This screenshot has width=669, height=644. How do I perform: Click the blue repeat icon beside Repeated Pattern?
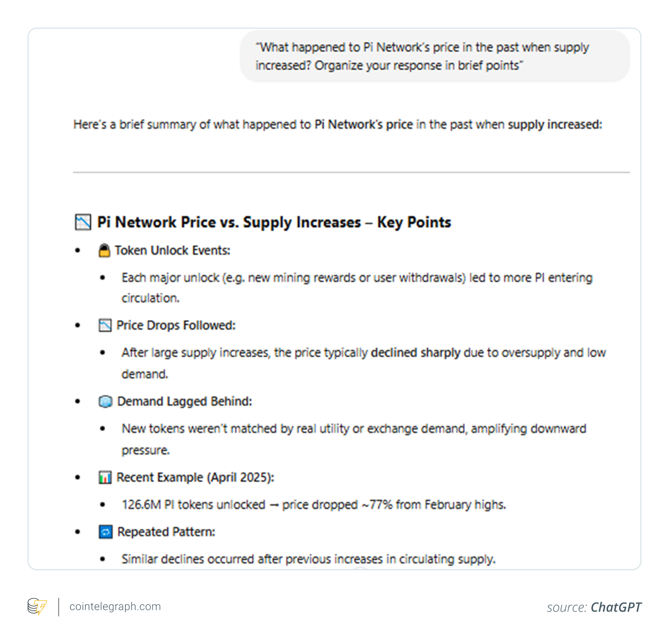click(105, 532)
